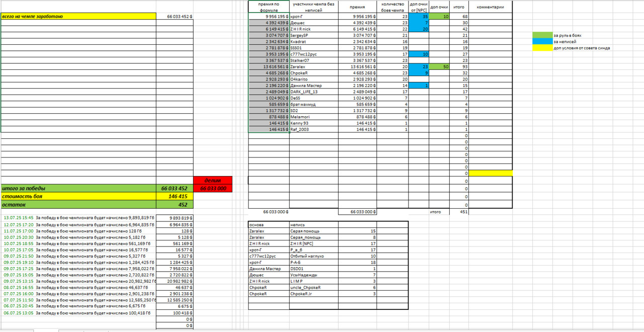Select the red 'делим' cell
This screenshot has width=644, height=332.
(x=213, y=180)
